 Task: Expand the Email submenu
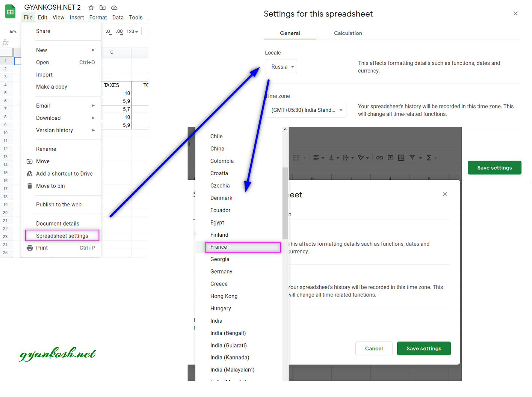(61, 105)
